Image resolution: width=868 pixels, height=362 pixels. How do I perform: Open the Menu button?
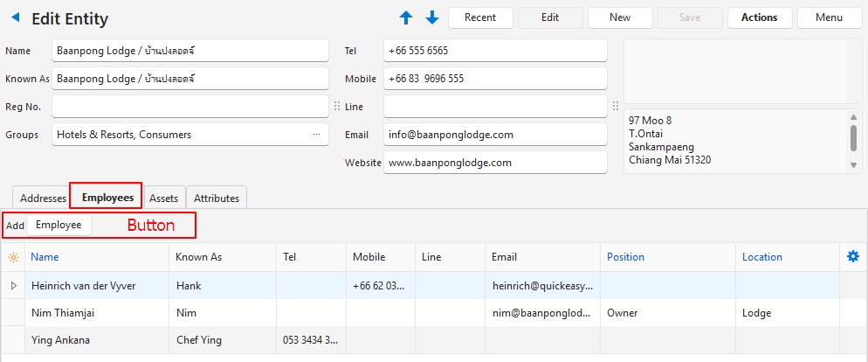pos(829,17)
